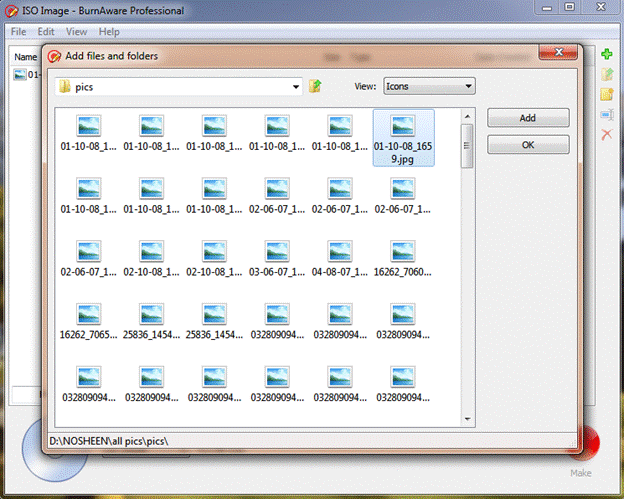Open the View mode Icons dropdown
Image resolution: width=624 pixels, height=499 pixels.
point(467,87)
